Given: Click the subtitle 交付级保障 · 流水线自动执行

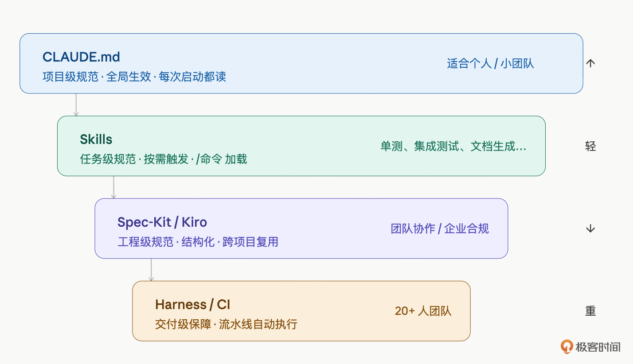Looking at the screenshot, I should [226, 324].
